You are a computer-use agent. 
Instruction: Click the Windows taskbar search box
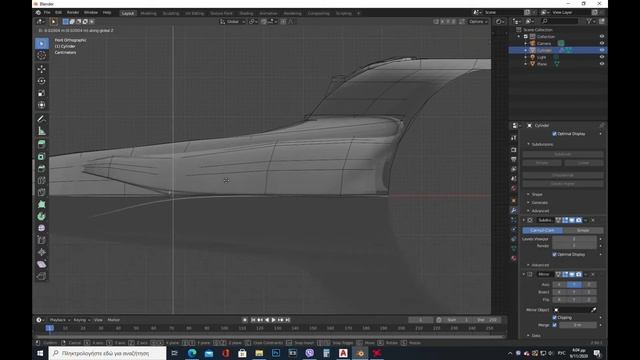tap(107, 353)
